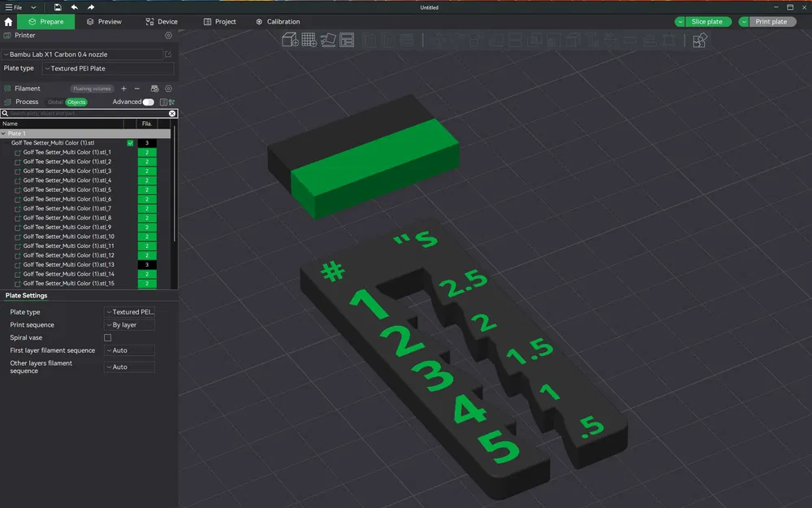Screen dimensions: 812x508
Task: Toggle printable checkbox of Golf Tee Setter object
Action: tap(130, 143)
